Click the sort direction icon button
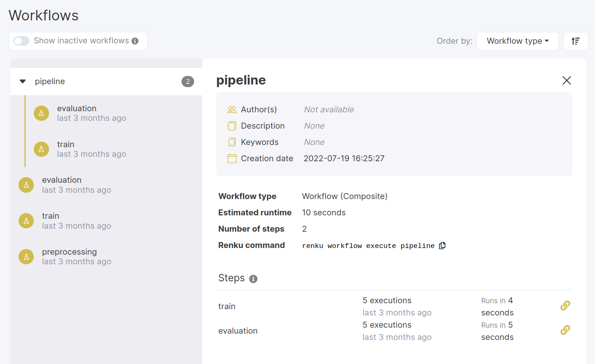Image resolution: width=595 pixels, height=364 pixels. [x=575, y=41]
